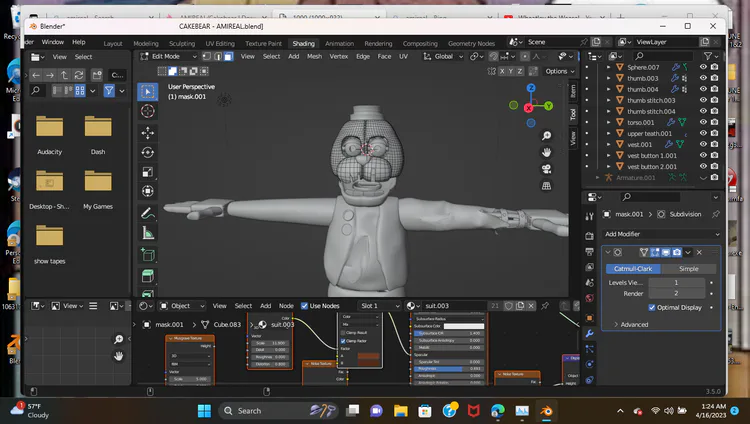The height and width of the screenshot is (424, 750).
Task: Open the Global transform orientation dropdown
Action: point(443,56)
